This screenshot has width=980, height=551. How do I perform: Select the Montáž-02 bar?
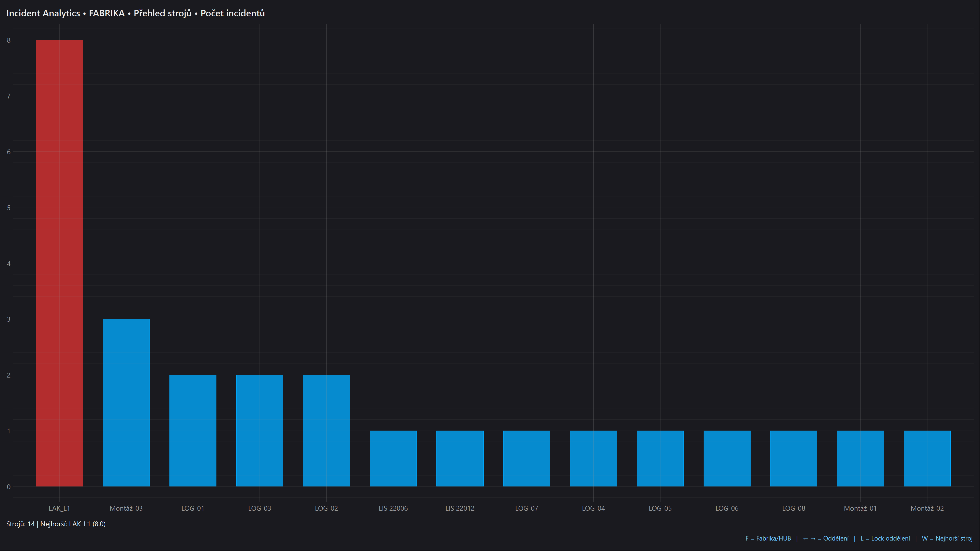click(927, 458)
